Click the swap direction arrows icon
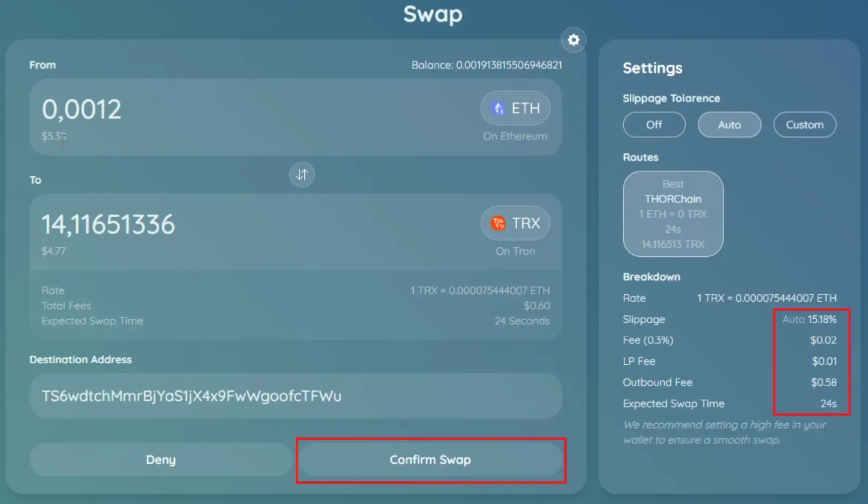Image resolution: width=868 pixels, height=504 pixels. click(302, 175)
